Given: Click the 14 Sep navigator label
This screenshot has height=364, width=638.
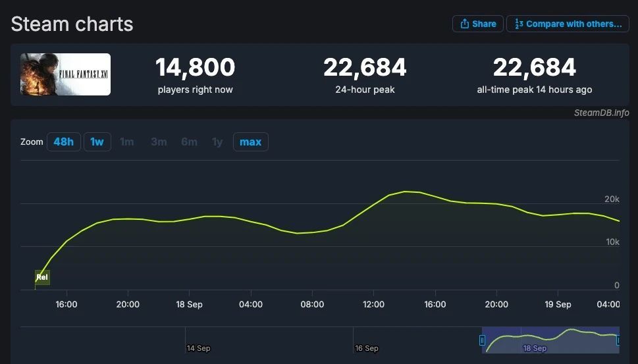Looking at the screenshot, I should (199, 349).
